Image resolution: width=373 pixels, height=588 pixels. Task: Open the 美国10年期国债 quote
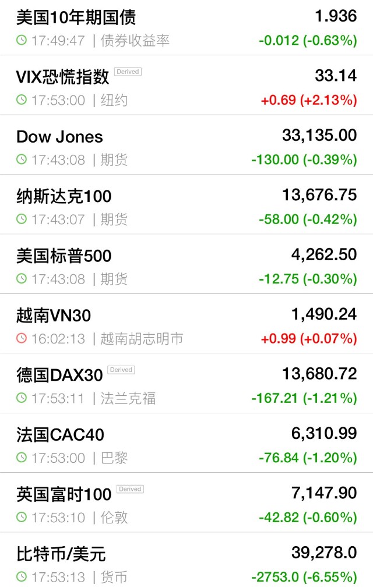76,17
